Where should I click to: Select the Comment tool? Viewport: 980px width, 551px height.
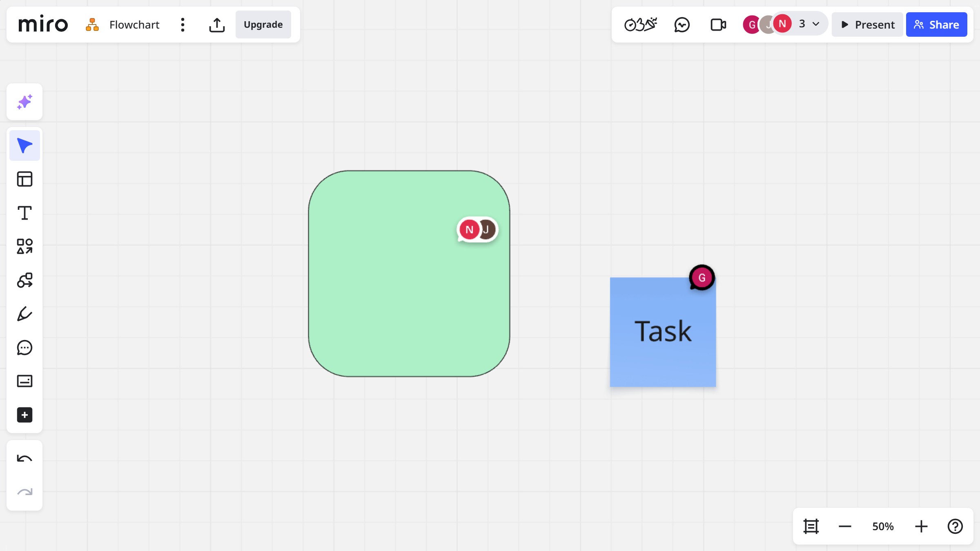[24, 348]
